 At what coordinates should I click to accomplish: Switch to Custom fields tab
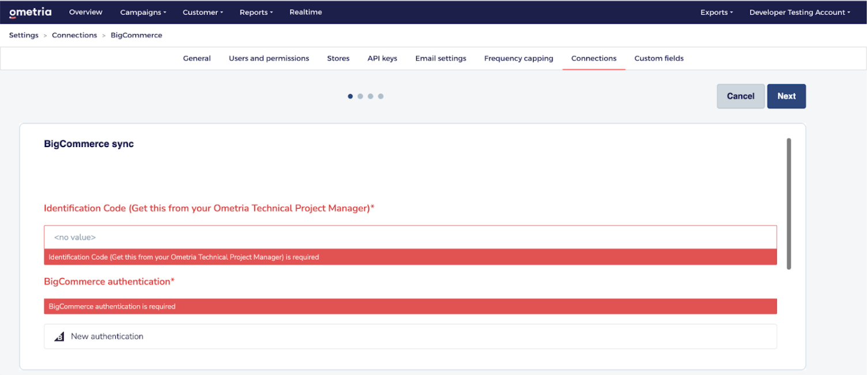click(659, 58)
